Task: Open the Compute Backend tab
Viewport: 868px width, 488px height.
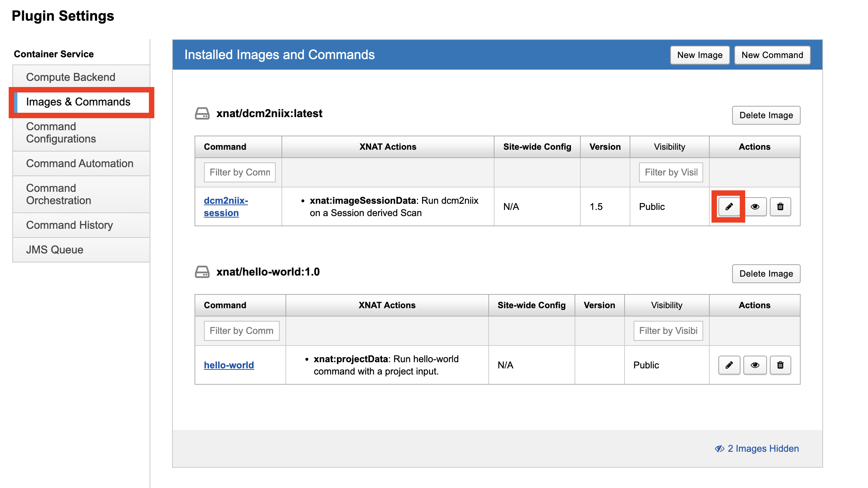Action: [x=71, y=77]
